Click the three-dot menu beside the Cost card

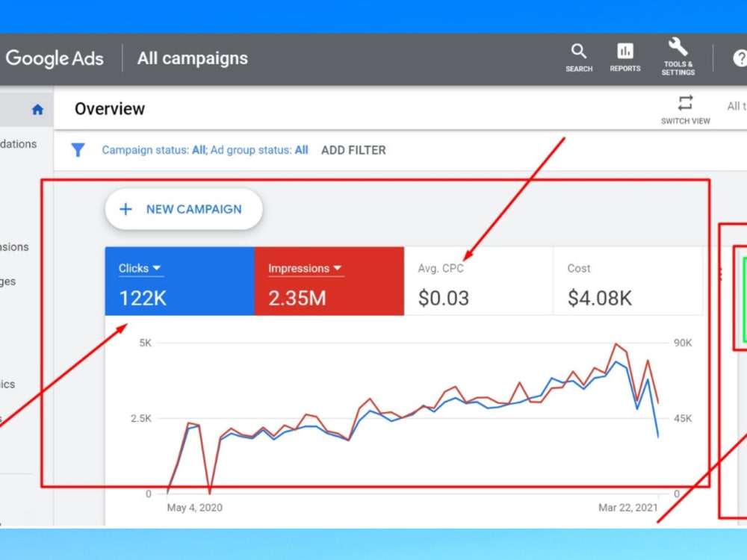(x=720, y=274)
